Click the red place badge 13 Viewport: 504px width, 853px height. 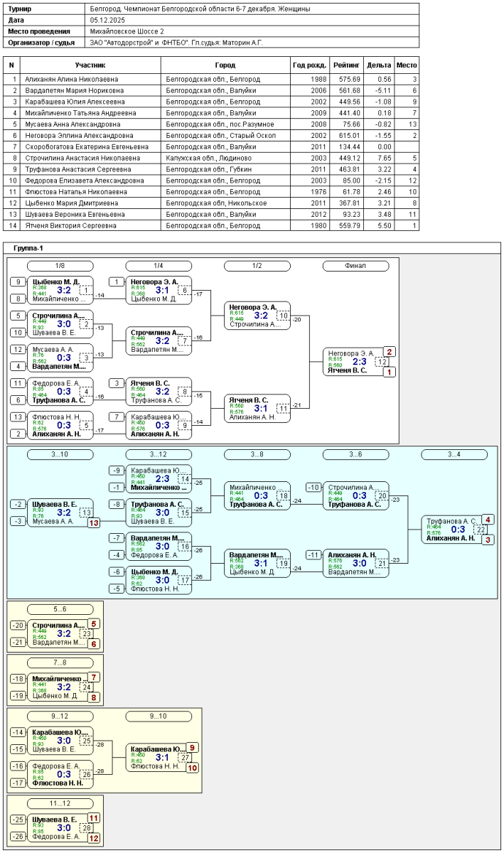tap(93, 522)
